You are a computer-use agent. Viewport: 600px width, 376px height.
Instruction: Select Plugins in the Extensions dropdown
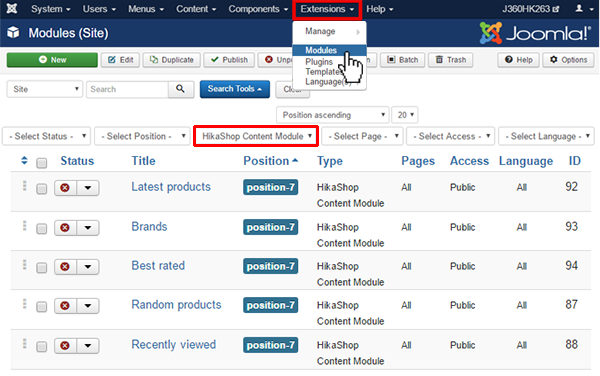(319, 62)
